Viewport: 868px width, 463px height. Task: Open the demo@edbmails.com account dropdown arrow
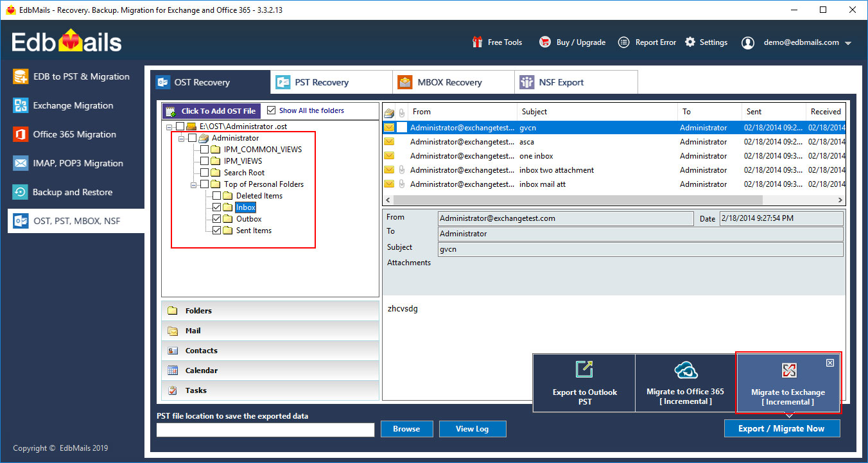(x=848, y=43)
